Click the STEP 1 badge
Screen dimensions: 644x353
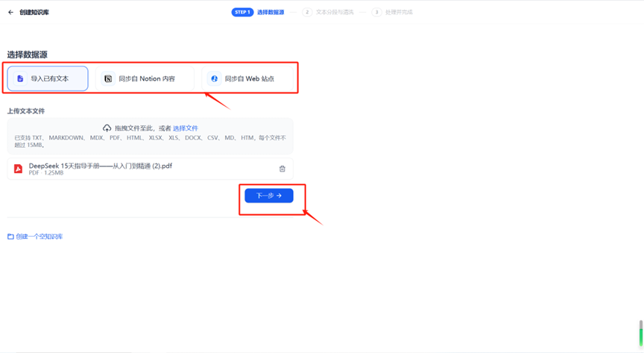coord(242,13)
